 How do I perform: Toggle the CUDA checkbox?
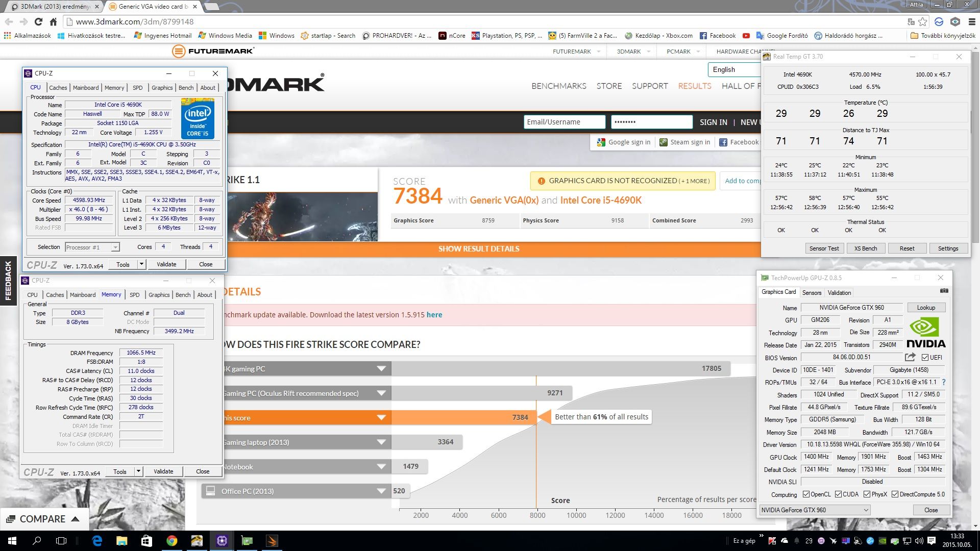click(x=838, y=494)
